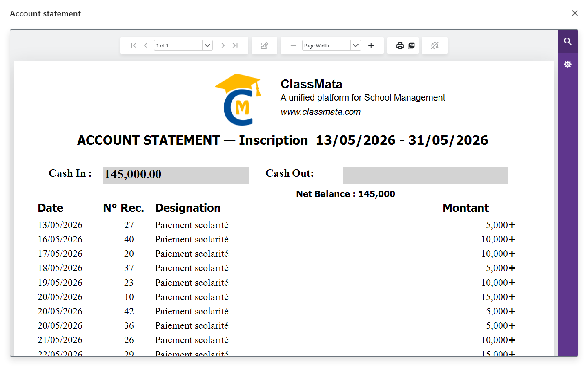Click receipt number 20
The height and width of the screenshot is (368, 588).
click(x=129, y=254)
